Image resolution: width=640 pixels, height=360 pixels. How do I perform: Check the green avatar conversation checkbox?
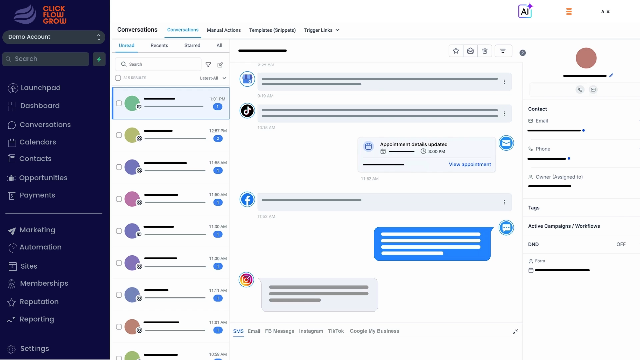click(x=119, y=103)
